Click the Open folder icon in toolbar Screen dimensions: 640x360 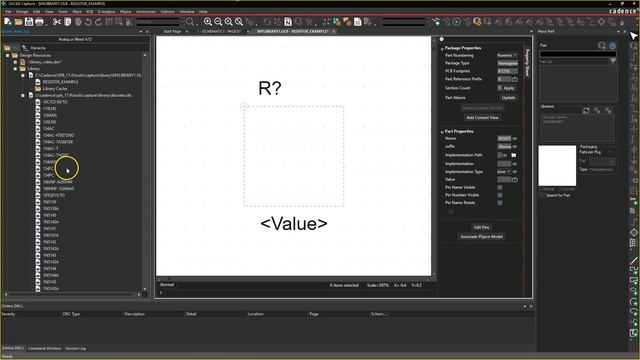click(x=18, y=22)
